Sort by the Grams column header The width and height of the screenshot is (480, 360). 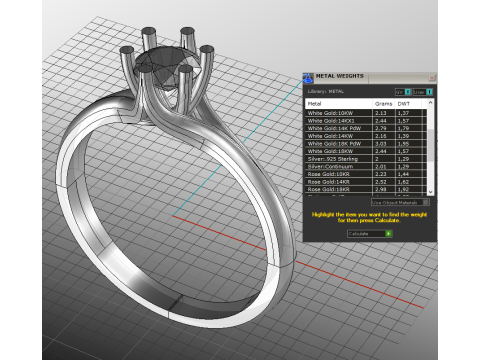(x=383, y=104)
